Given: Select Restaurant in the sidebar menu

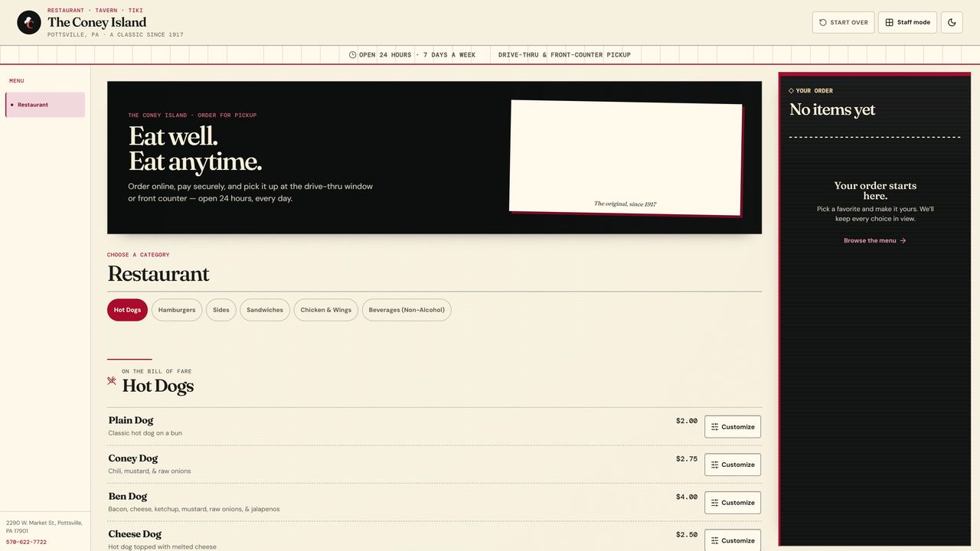Looking at the screenshot, I should (45, 105).
